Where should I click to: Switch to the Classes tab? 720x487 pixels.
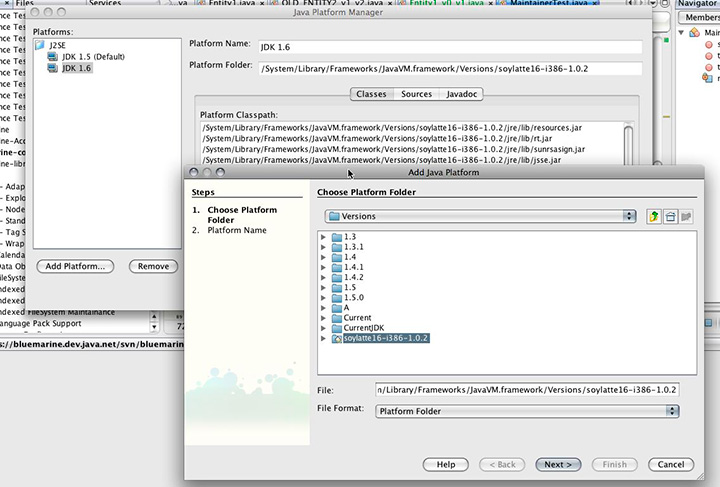[371, 94]
